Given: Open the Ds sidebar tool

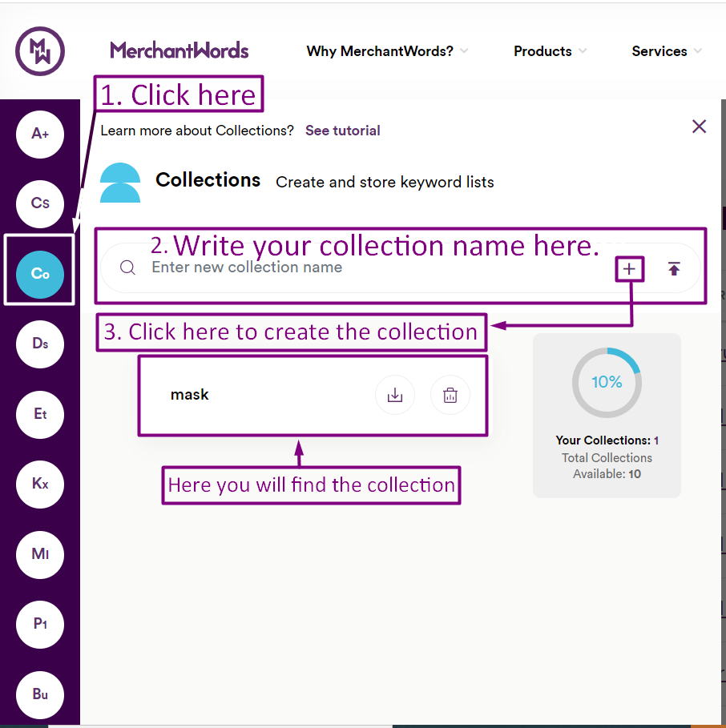Looking at the screenshot, I should tap(40, 344).
